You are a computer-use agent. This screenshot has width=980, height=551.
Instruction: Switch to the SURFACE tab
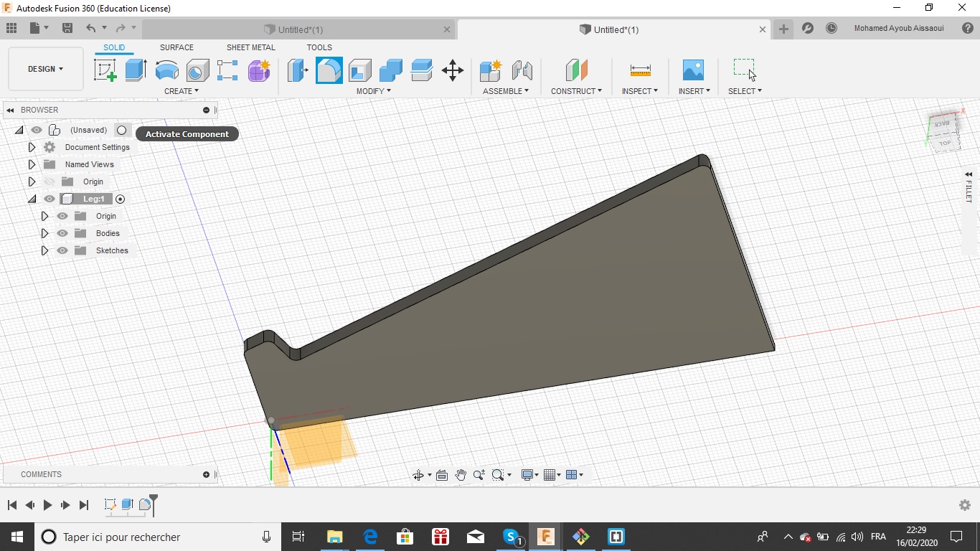pyautogui.click(x=176, y=47)
